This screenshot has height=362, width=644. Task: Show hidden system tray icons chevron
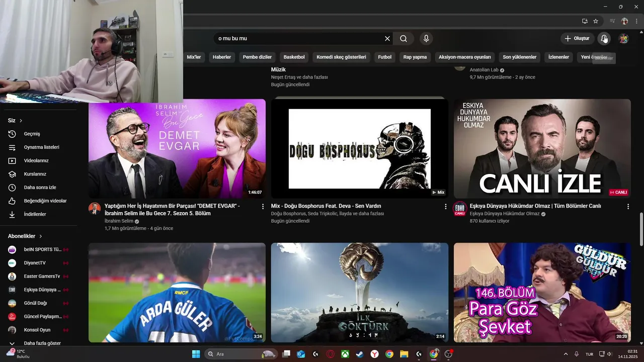coord(566,354)
